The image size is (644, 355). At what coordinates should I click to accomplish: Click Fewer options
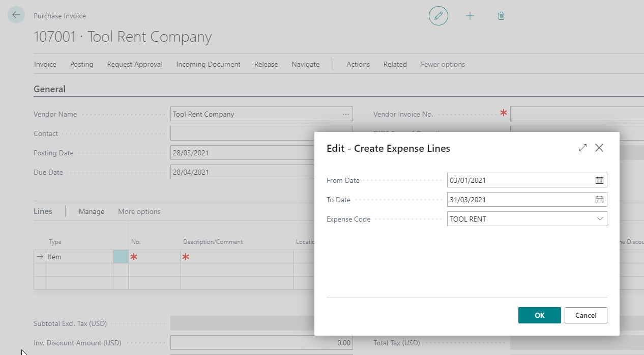coord(443,64)
